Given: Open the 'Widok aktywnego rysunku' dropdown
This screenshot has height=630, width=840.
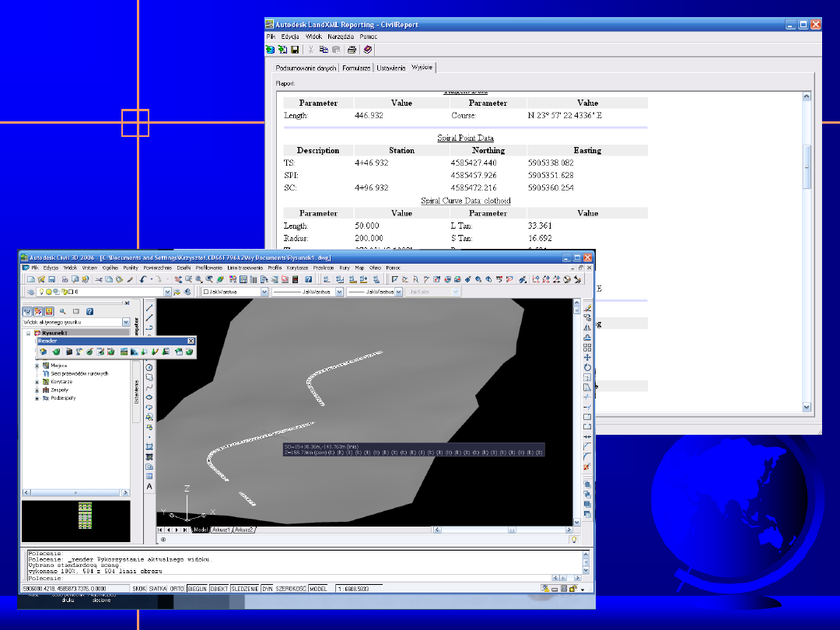Looking at the screenshot, I should coord(125,322).
